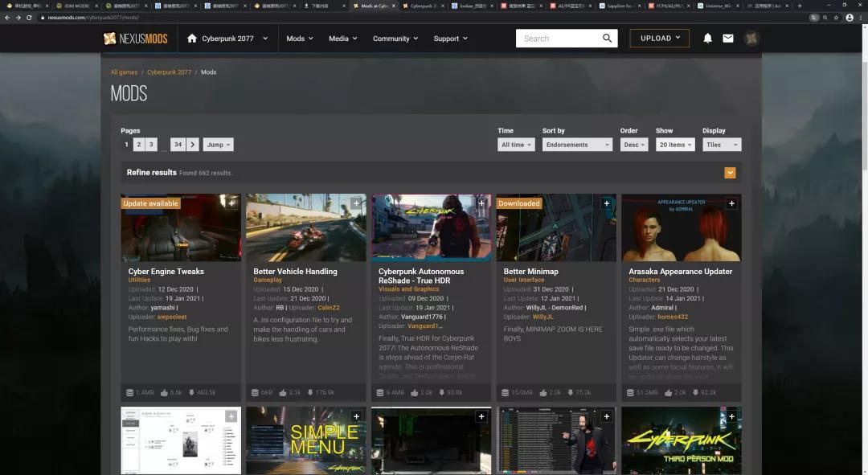Open the Simple Menu thumbnail
The image size is (868, 475).
click(x=306, y=440)
